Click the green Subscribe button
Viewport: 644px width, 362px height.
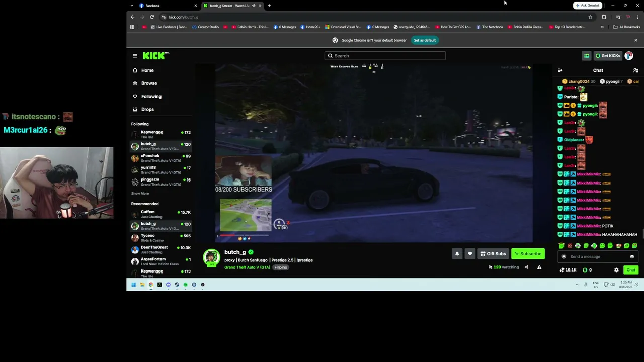(x=528, y=254)
